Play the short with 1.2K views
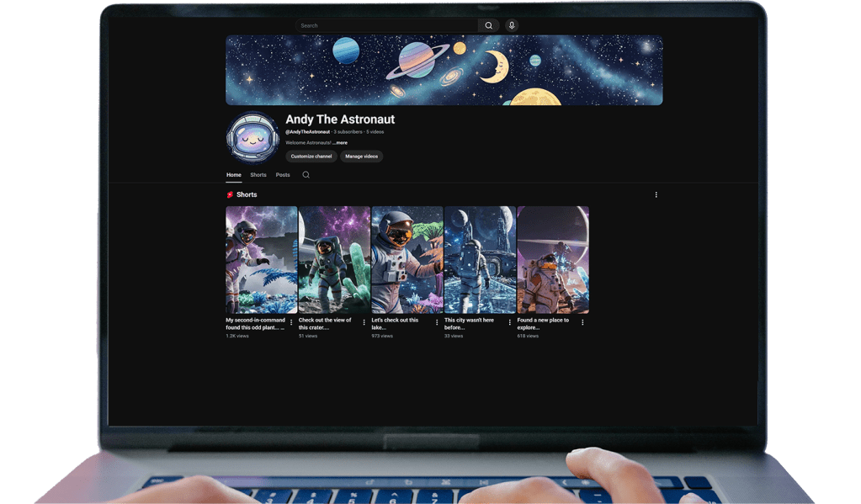861x504 pixels. click(261, 260)
